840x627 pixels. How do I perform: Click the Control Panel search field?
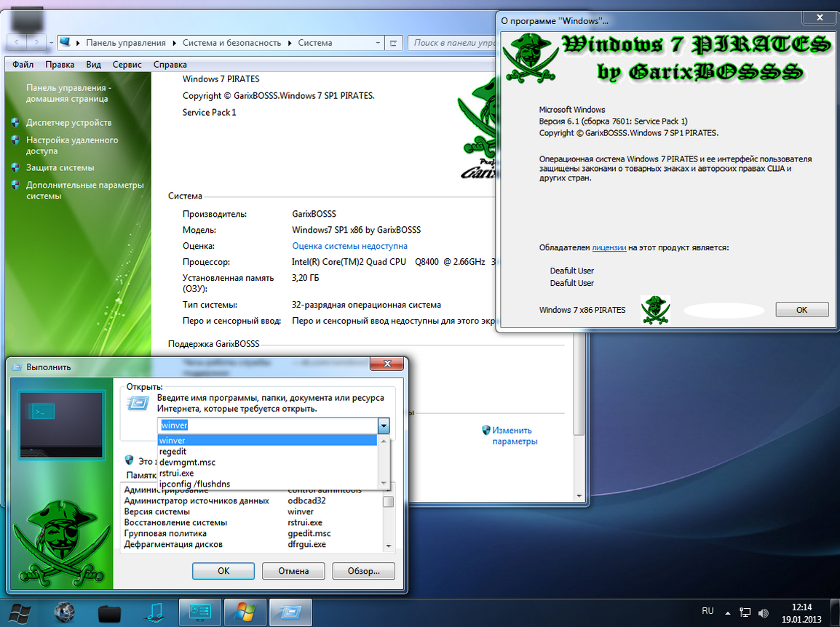[x=453, y=42]
